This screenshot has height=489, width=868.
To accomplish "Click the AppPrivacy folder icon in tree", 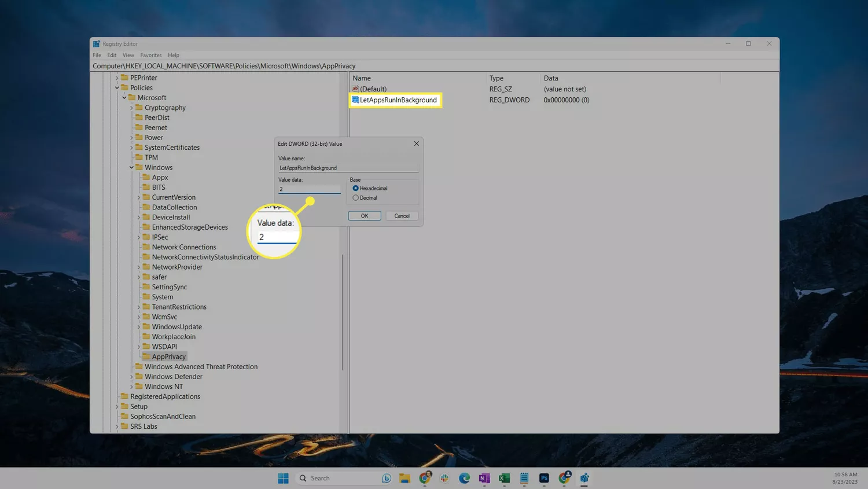I will point(146,356).
